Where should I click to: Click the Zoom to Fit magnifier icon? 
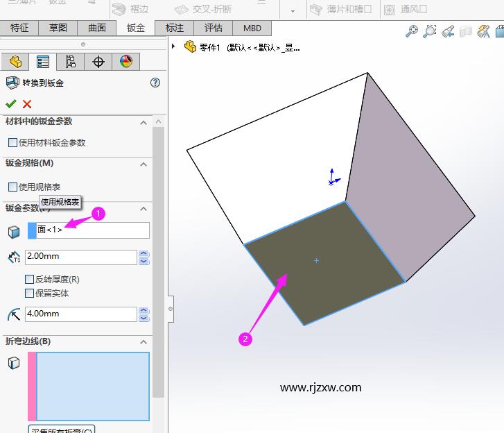(411, 31)
